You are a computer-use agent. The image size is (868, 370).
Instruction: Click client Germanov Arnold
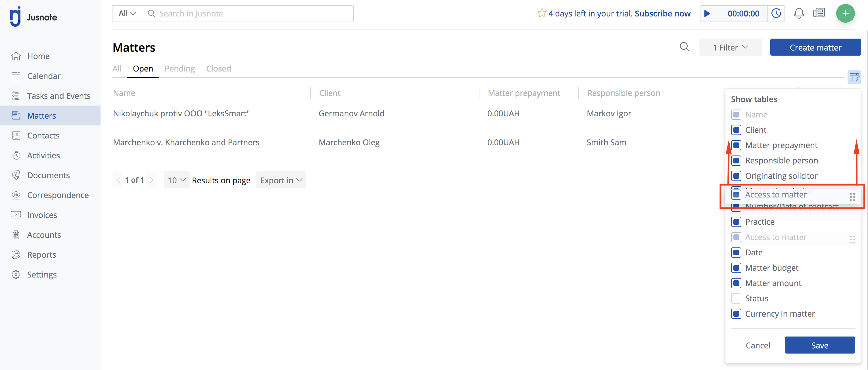coord(351,113)
